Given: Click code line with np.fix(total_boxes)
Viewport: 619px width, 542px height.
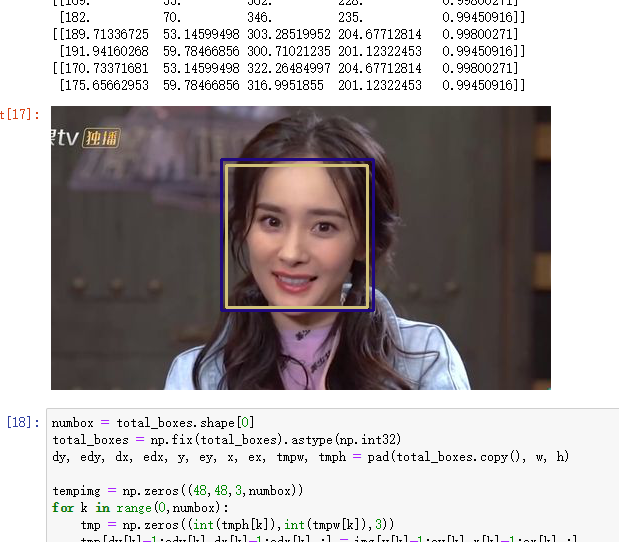Looking at the screenshot, I should point(227,440).
